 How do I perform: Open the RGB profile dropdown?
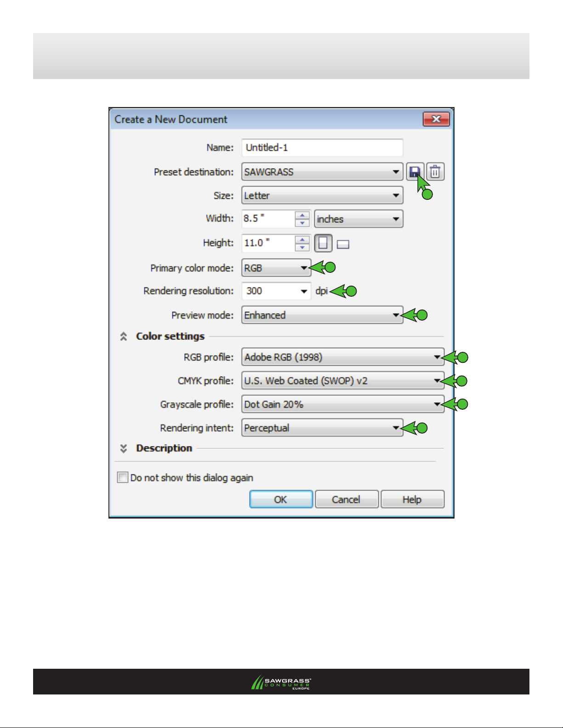tap(343, 357)
